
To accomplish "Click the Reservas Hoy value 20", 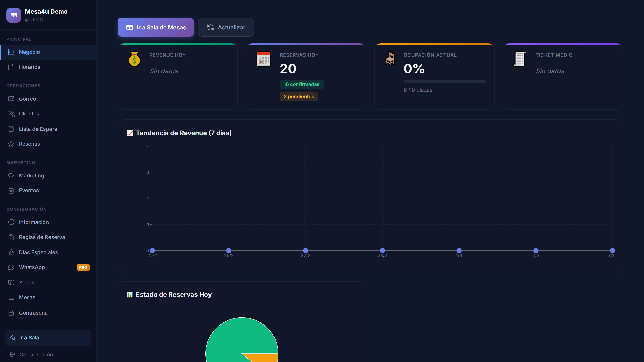I will point(288,69).
